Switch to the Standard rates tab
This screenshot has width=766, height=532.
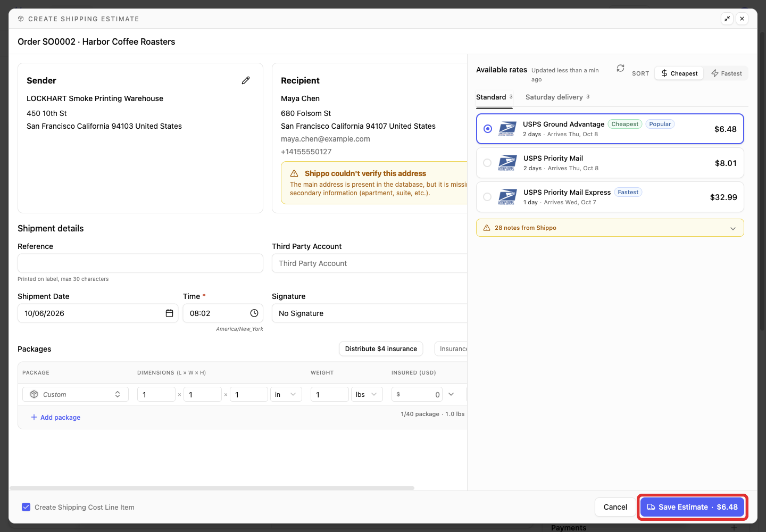pyautogui.click(x=494, y=97)
